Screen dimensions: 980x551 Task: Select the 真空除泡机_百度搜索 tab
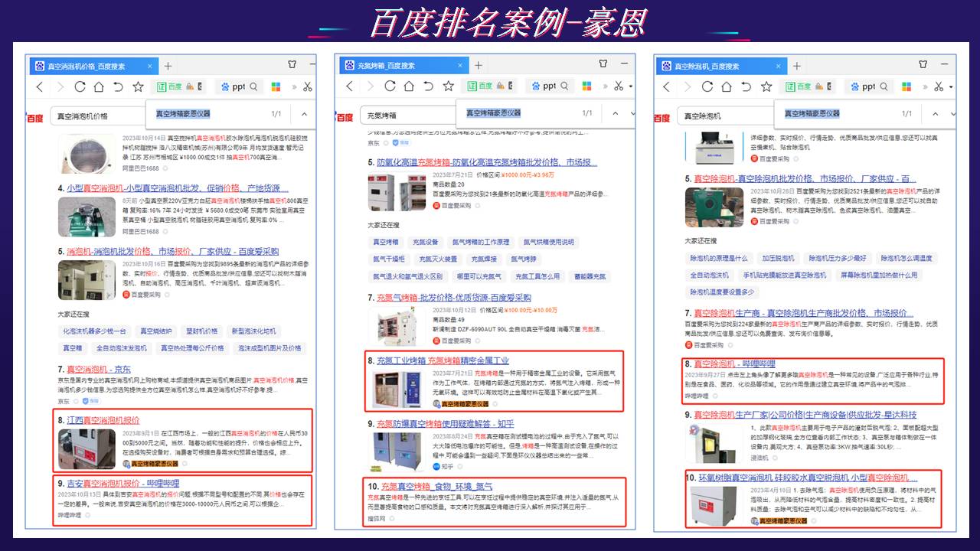coord(712,66)
